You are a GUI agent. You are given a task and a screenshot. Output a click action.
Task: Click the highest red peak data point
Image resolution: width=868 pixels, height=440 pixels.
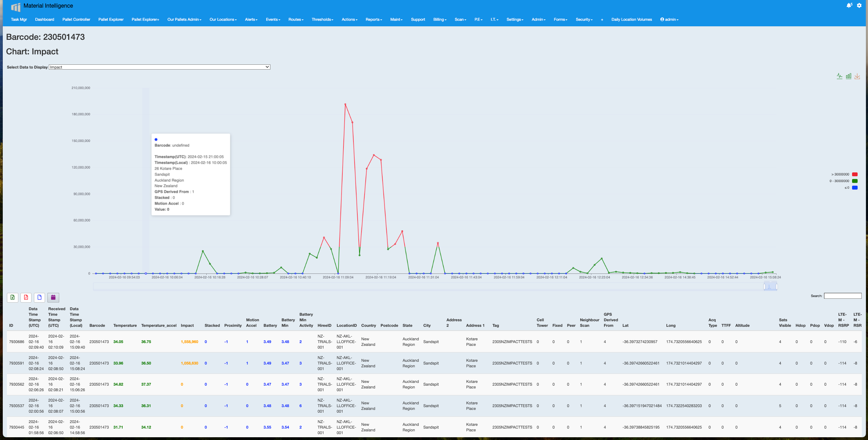pyautogui.click(x=345, y=104)
